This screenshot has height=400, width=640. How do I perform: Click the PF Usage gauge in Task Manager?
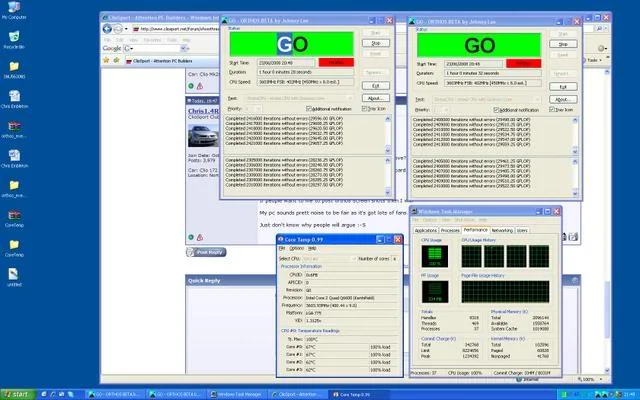[435, 291]
